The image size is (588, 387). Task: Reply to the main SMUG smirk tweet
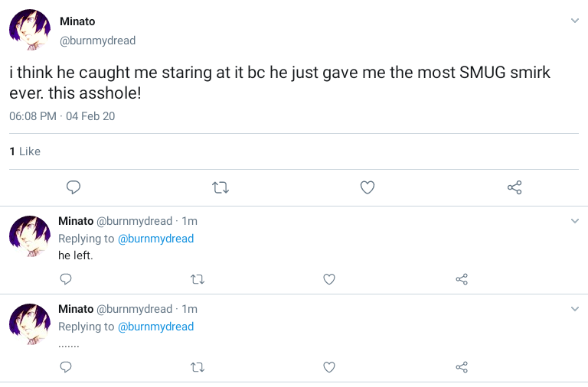click(73, 187)
